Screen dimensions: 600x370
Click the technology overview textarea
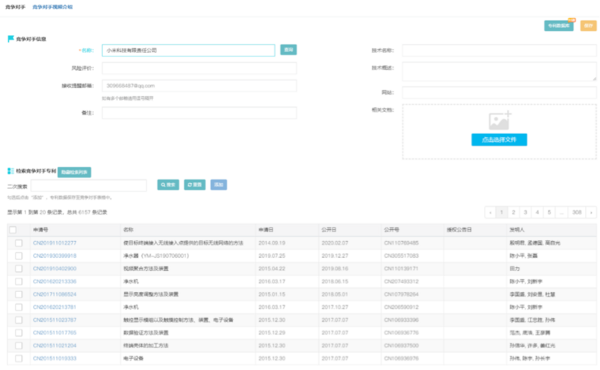coord(499,72)
